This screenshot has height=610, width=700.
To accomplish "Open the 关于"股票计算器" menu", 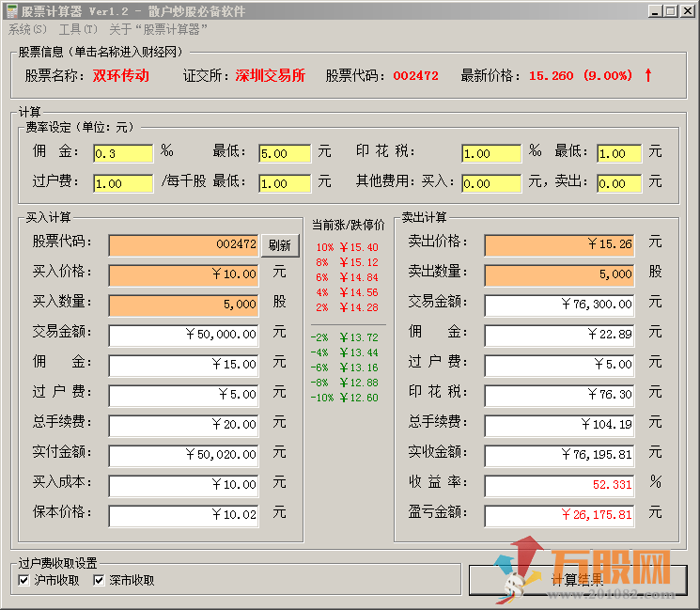I will (158, 29).
